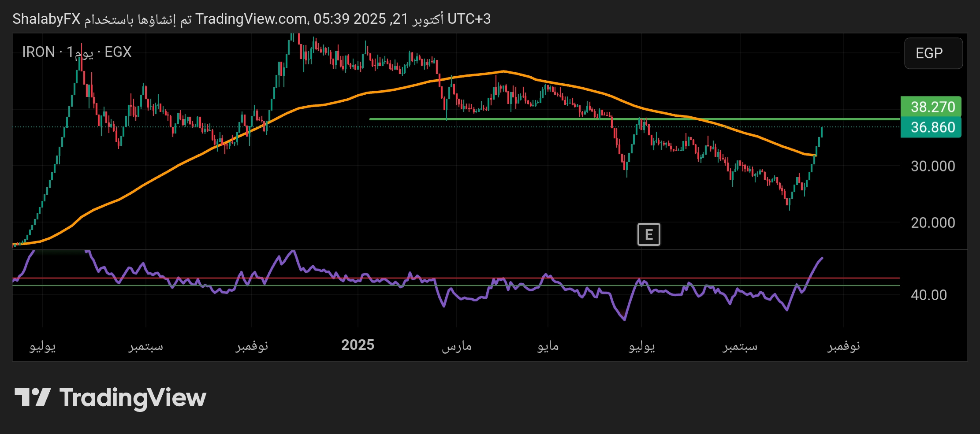
Task: Click the 20.000 price scale label
Action: click(x=932, y=223)
